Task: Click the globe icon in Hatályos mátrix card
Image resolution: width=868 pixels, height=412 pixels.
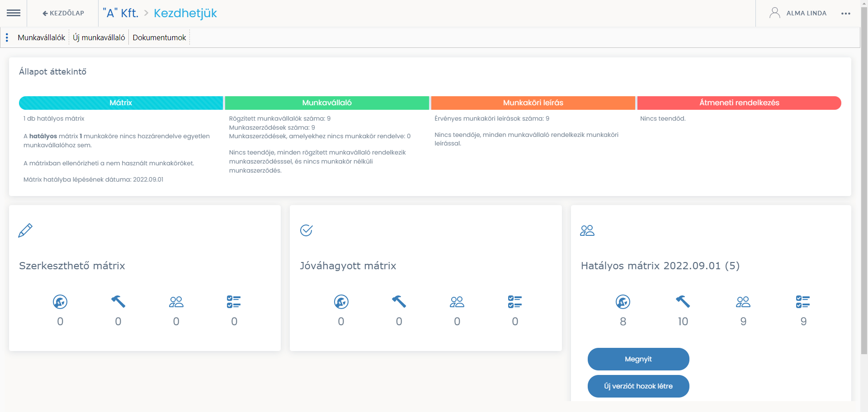Action: coord(623,301)
